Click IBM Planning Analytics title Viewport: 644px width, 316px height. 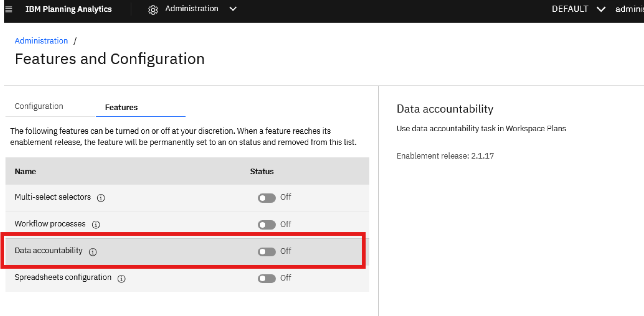coord(68,9)
